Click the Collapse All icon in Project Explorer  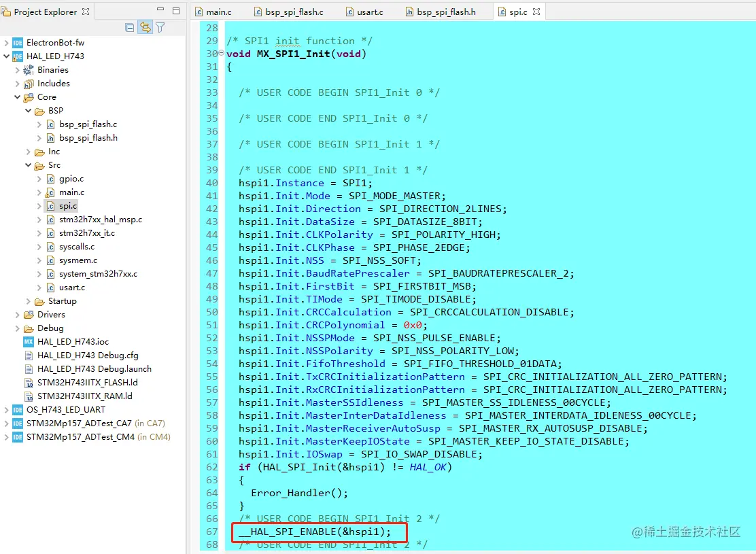coord(129,27)
